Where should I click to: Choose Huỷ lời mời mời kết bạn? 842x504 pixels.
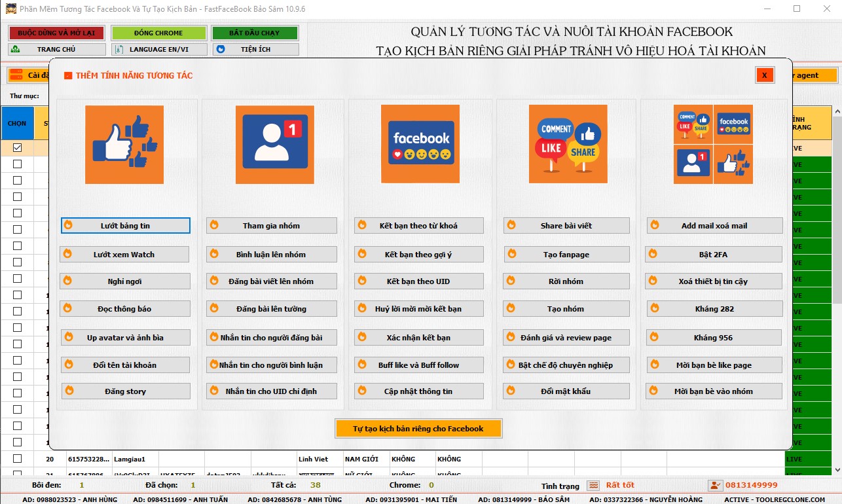(x=419, y=309)
